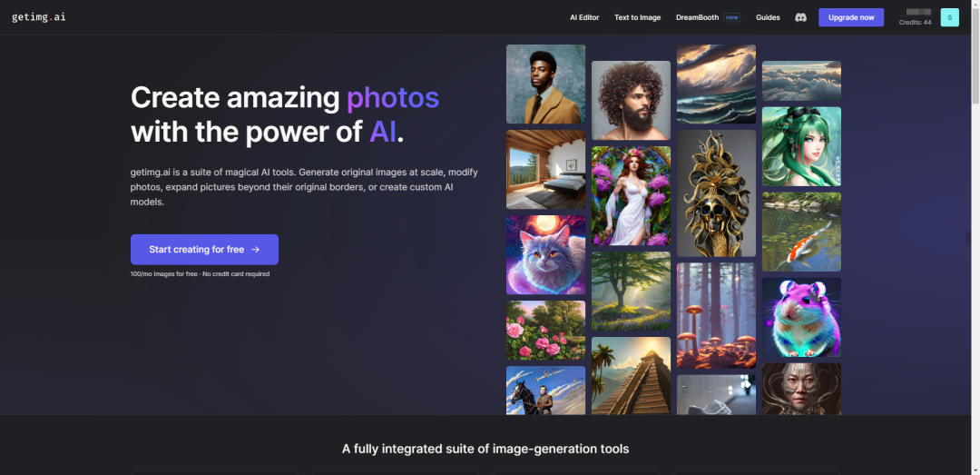Select the fluffy galaxy cat thumbnail
This screenshot has width=980, height=475.
[545, 254]
